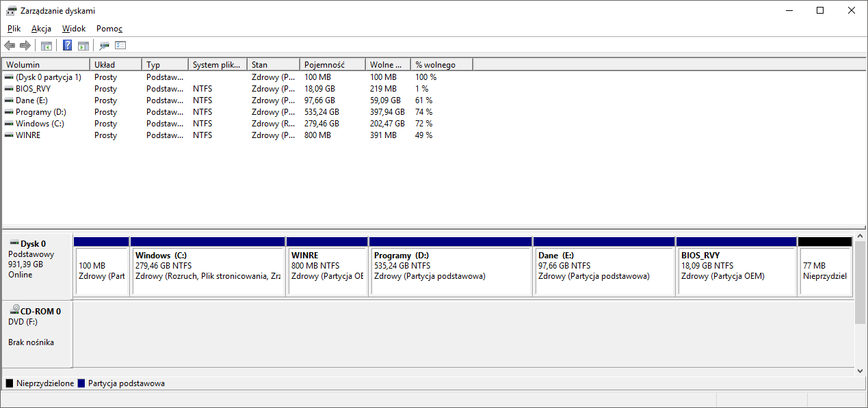Image resolution: width=868 pixels, height=408 pixels.
Task: Open Help via the blue question mark icon
Action: tap(67, 46)
